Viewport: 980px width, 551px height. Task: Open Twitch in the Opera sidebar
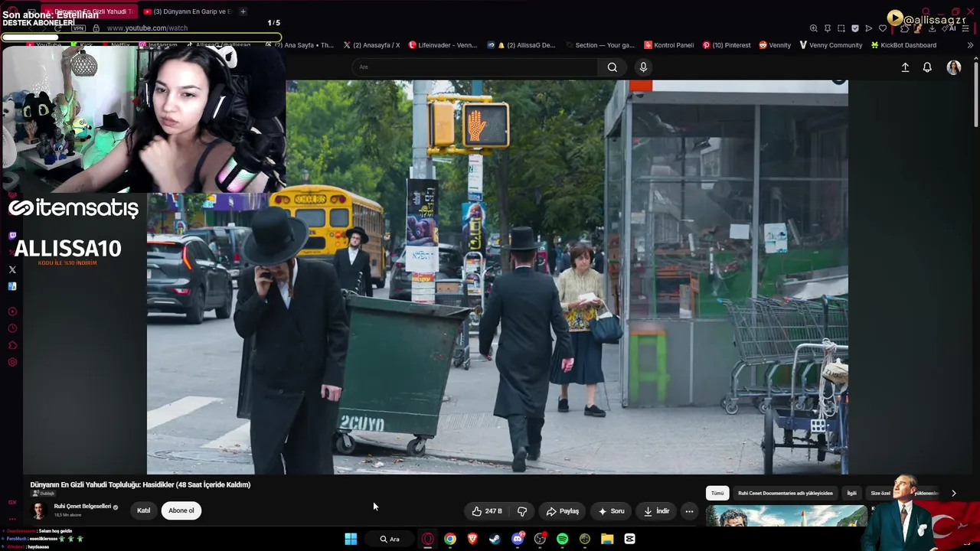pyautogui.click(x=12, y=236)
